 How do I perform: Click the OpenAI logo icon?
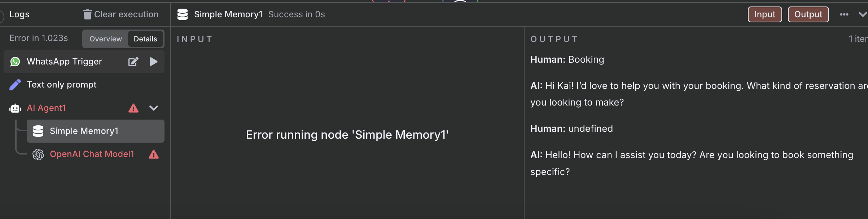click(38, 154)
